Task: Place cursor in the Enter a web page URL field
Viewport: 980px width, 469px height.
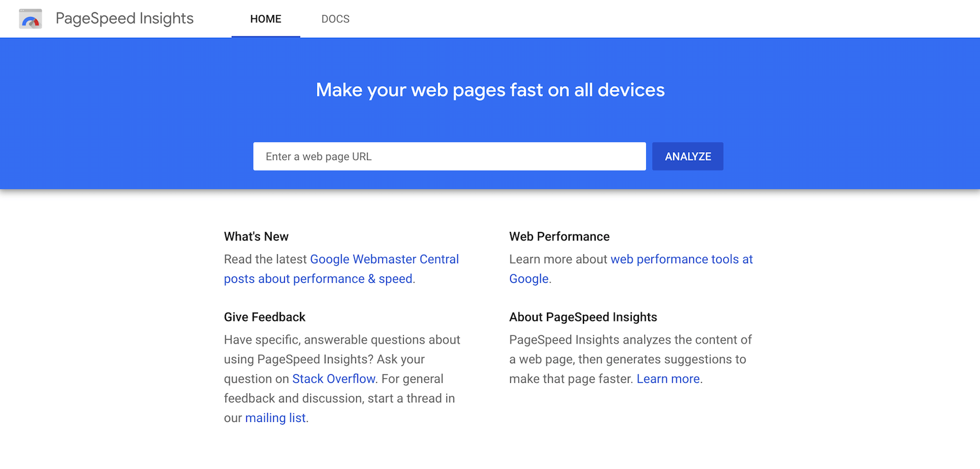Action: click(449, 156)
